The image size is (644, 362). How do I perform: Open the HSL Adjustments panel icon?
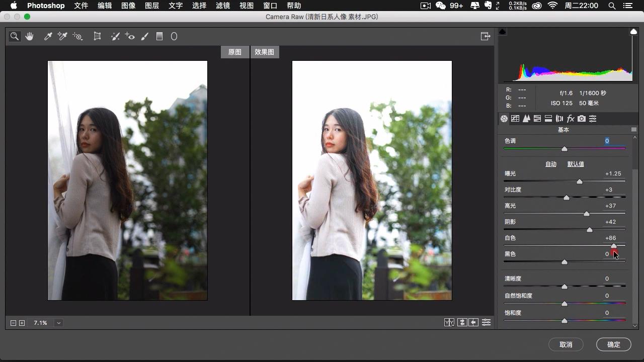[x=537, y=119]
